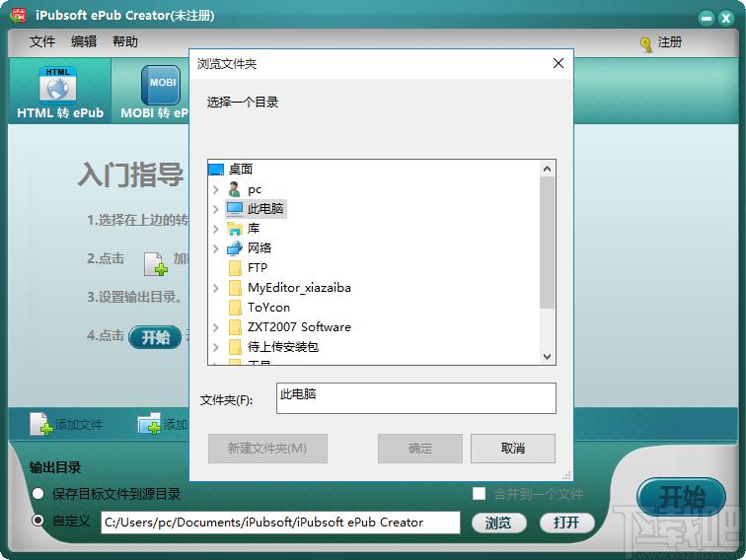This screenshot has width=746, height=560.
Task: Click the 取消 (Cancel) button
Action: tap(513, 448)
